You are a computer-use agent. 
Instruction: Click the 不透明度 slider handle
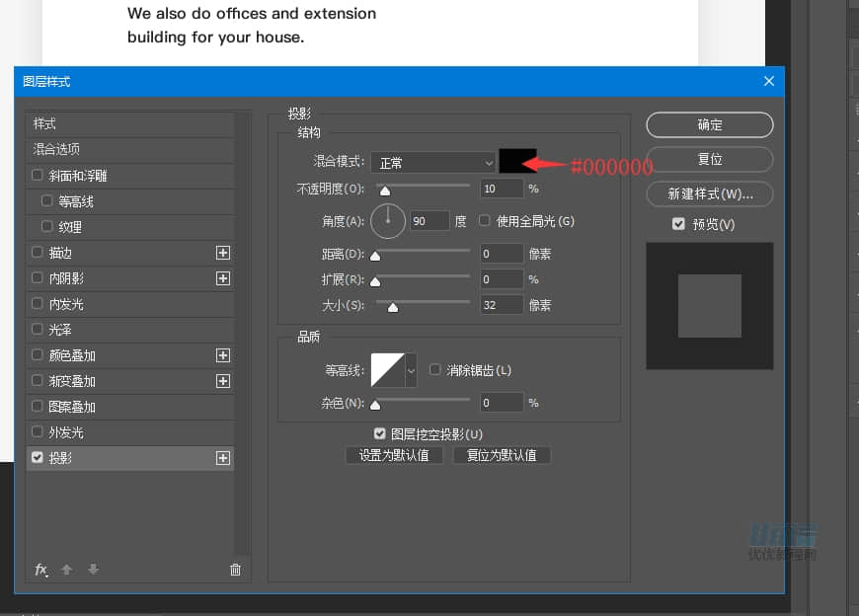pos(385,192)
